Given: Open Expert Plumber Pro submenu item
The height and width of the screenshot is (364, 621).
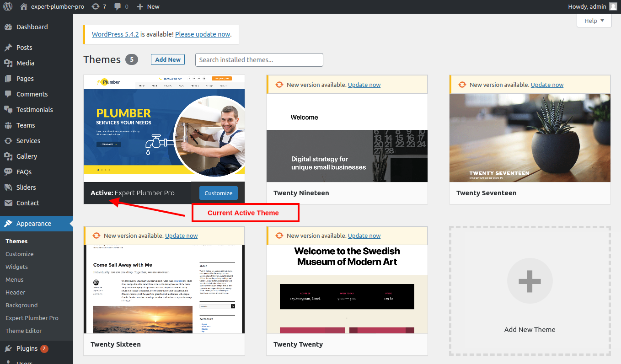Looking at the screenshot, I should pos(32,318).
